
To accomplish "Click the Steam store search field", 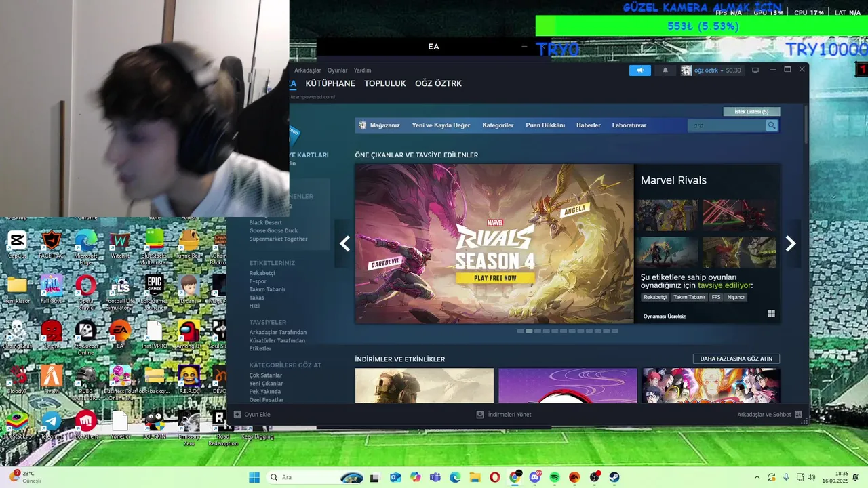I will pyautogui.click(x=726, y=125).
